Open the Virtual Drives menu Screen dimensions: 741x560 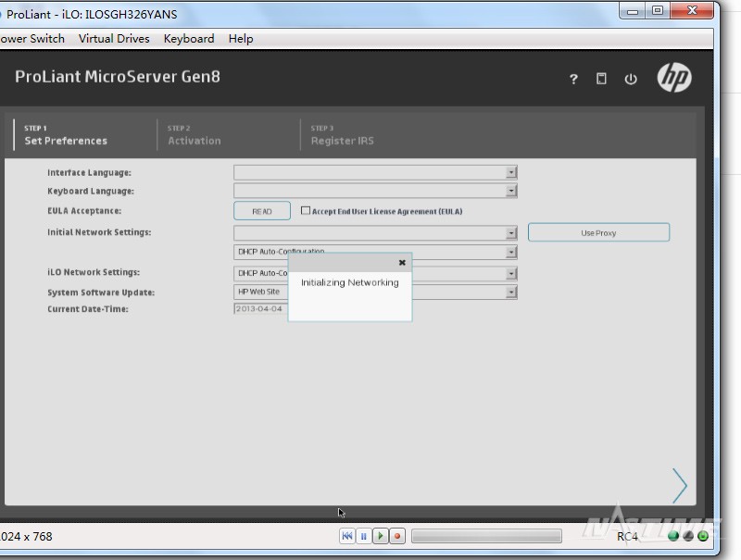[x=114, y=39]
